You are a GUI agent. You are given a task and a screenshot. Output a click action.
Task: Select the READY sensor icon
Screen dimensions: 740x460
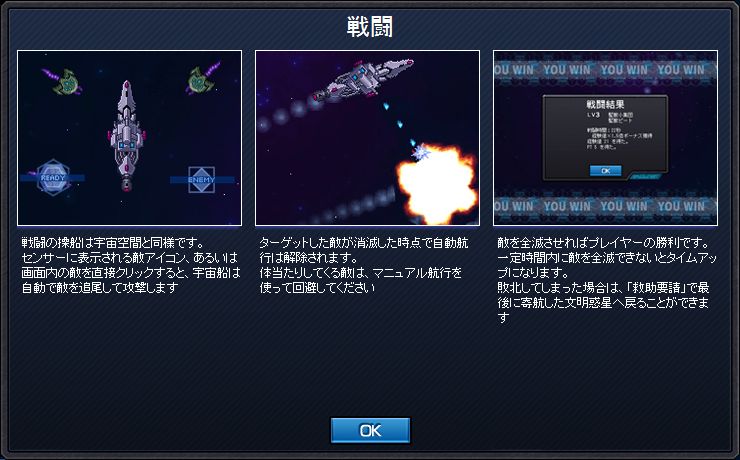tap(53, 177)
